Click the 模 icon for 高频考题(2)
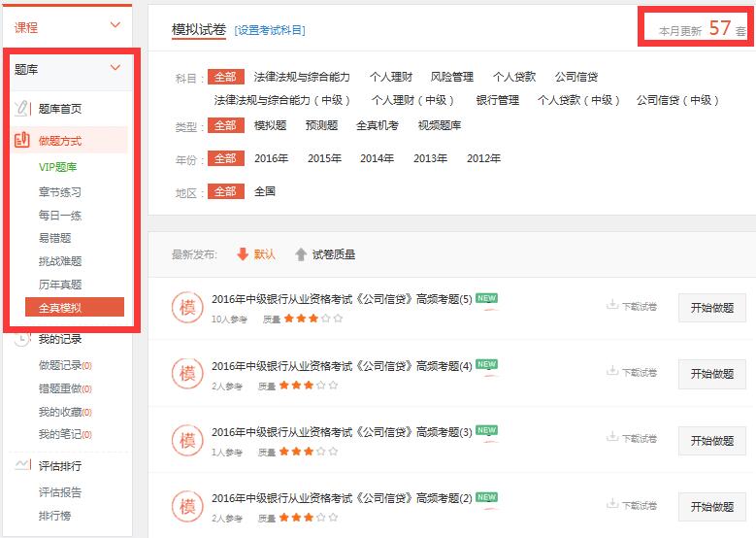The width and height of the screenshot is (756, 538). click(187, 506)
